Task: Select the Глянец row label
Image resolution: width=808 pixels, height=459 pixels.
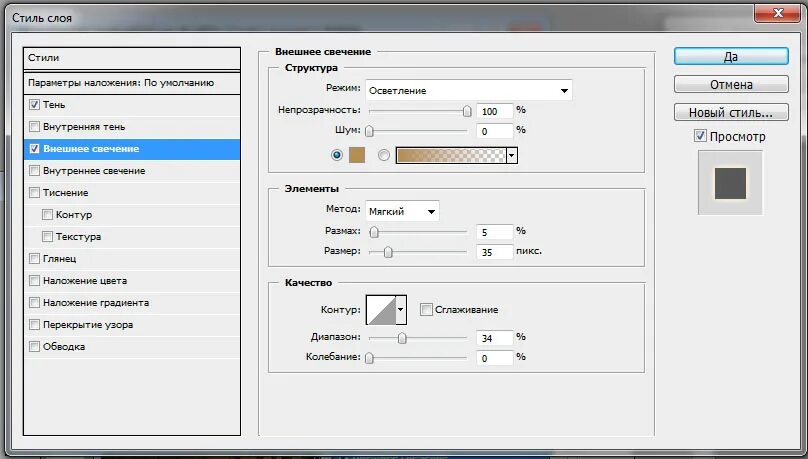Action: coord(59,259)
